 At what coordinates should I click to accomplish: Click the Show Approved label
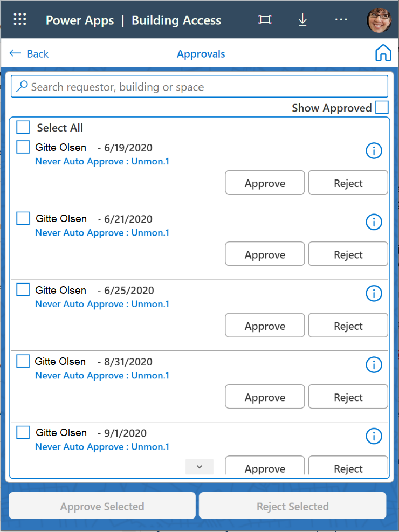[332, 108]
